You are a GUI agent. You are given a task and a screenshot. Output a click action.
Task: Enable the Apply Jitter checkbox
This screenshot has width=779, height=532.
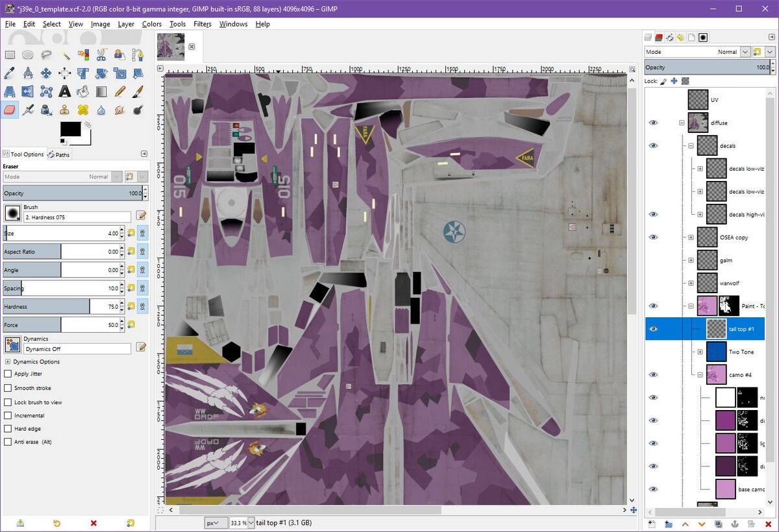click(x=8, y=374)
